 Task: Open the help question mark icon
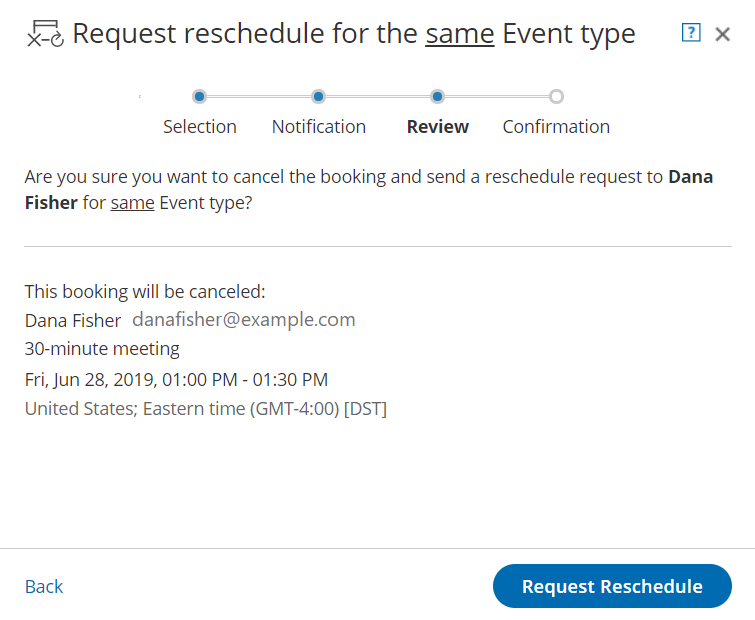click(x=691, y=33)
